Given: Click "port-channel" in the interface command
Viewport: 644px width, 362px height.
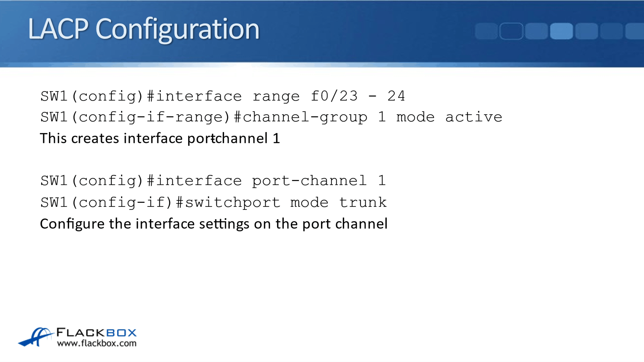Looking at the screenshot, I should pos(309,181).
